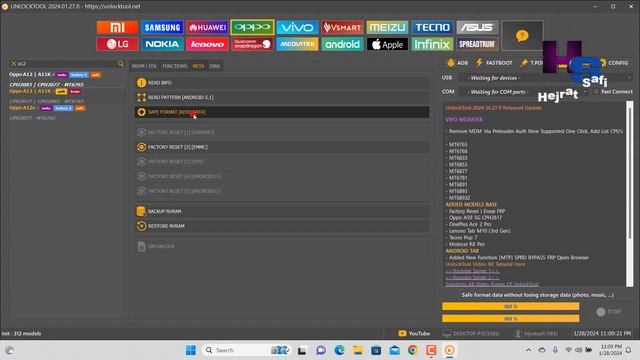This screenshot has height=360, width=640.
Task: Clear the model search with X icon
Action: click(x=13, y=64)
